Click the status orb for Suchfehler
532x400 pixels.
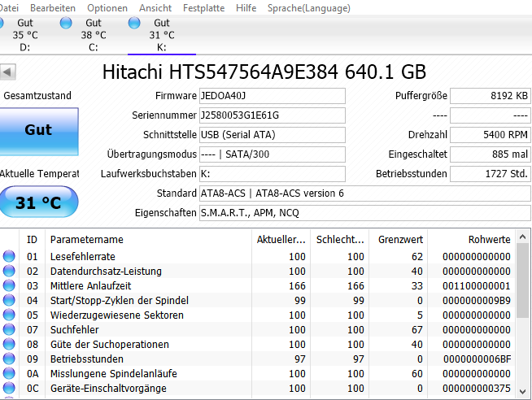pyautogui.click(x=9, y=329)
